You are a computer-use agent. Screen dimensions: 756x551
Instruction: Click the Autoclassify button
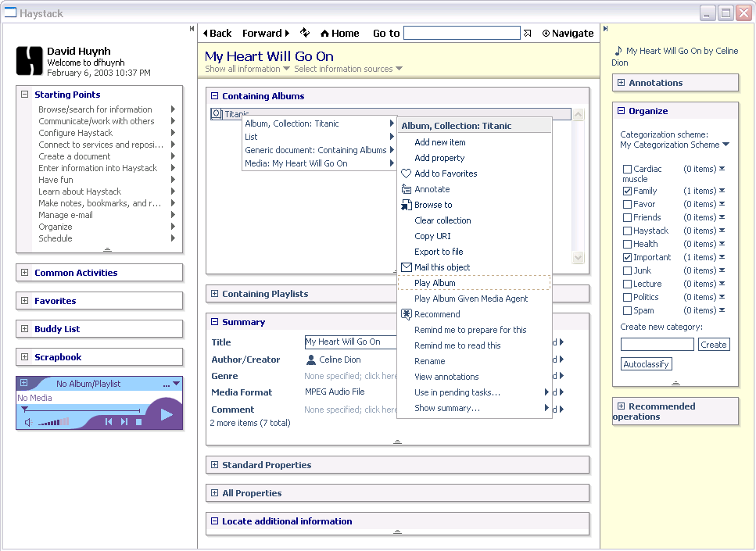(x=646, y=364)
